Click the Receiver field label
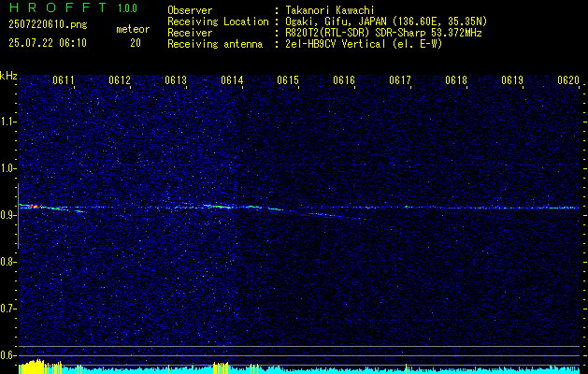588x374 pixels. coord(190,33)
